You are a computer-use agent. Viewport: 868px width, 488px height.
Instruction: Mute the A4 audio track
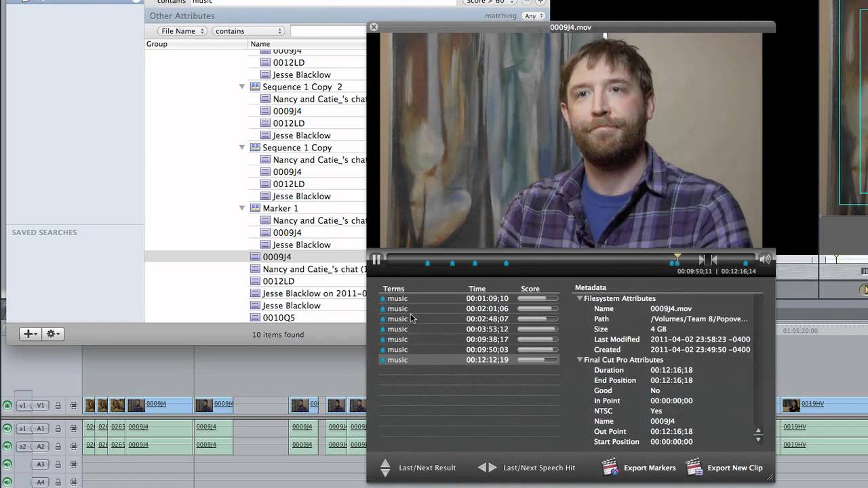click(7, 482)
